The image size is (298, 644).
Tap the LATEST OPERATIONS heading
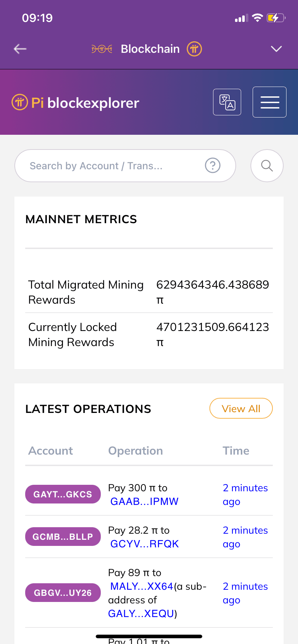(x=88, y=409)
